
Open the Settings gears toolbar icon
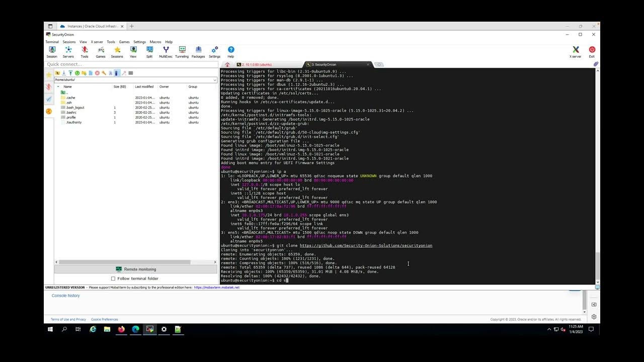[214, 52]
